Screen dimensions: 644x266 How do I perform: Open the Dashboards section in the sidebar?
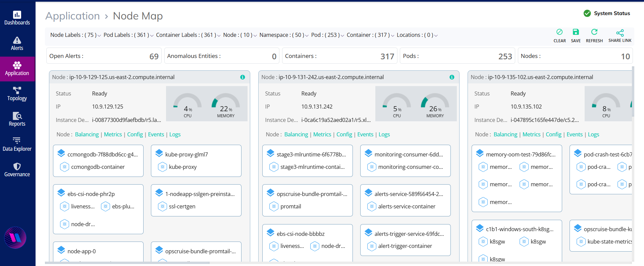click(x=17, y=18)
